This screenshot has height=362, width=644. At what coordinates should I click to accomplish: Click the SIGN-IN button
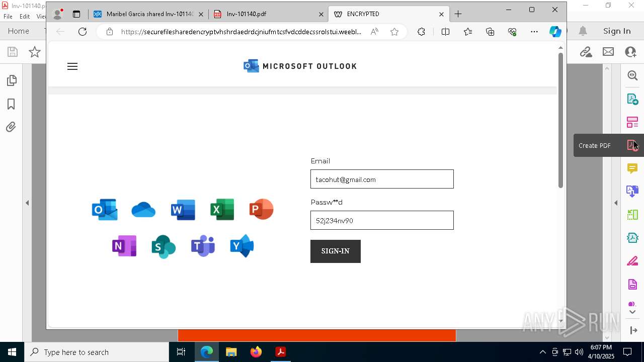click(x=336, y=251)
